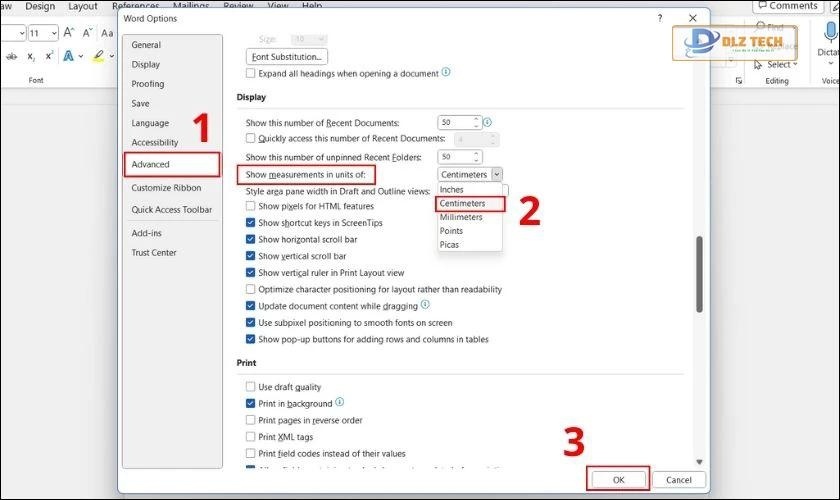This screenshot has width=840, height=500.
Task: Apply superscript formatting from the ribbon
Action: point(50,58)
